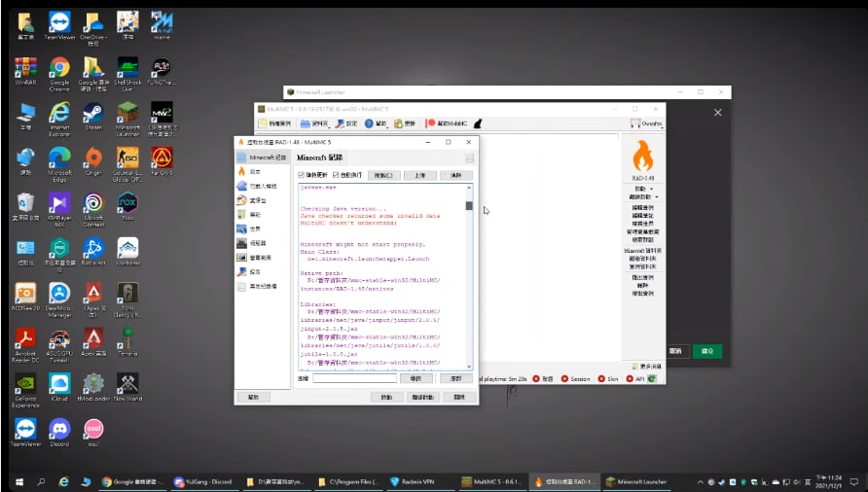Click the MultiMC cat icon in toolbar
The image size is (868, 492).
coord(477,123)
